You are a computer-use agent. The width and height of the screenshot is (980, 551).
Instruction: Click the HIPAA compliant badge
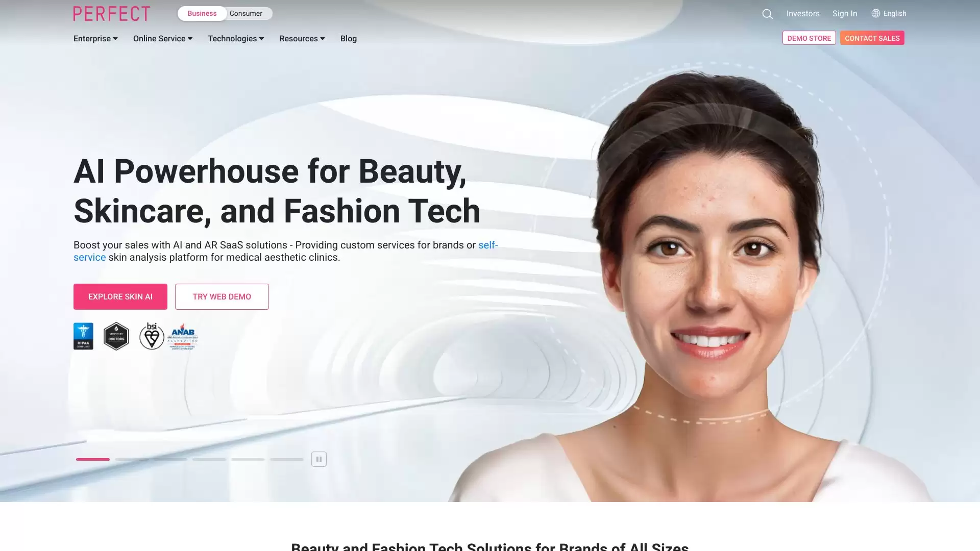click(83, 336)
